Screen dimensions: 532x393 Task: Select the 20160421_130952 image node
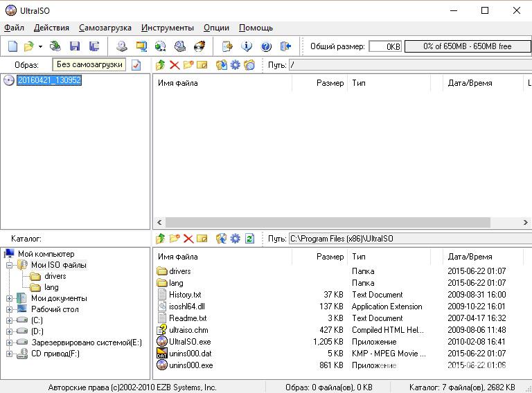49,80
